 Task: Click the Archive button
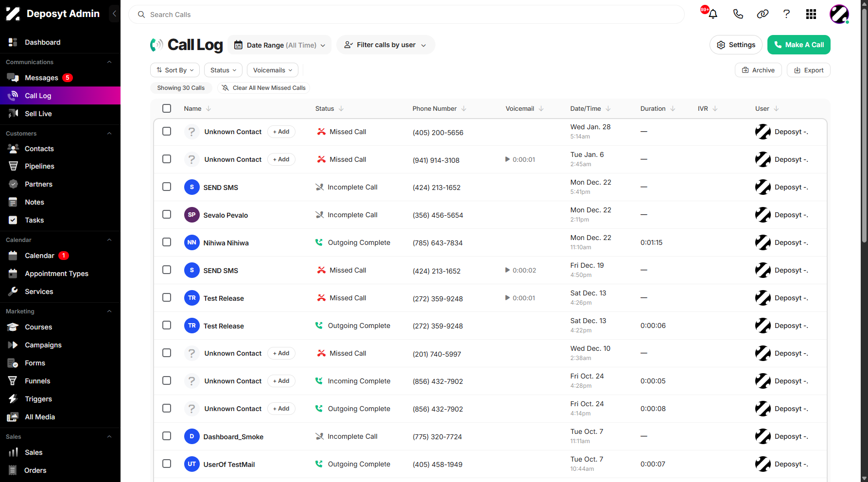(x=758, y=70)
